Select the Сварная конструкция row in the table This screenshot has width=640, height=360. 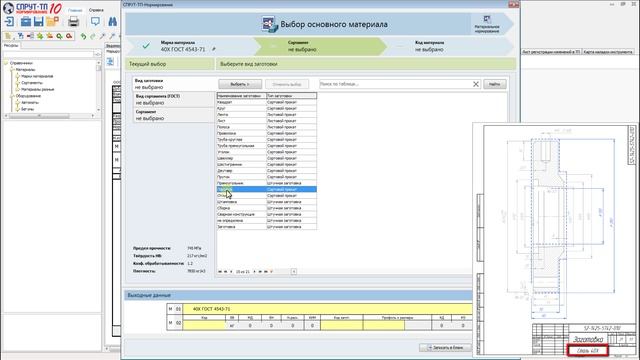[267, 214]
